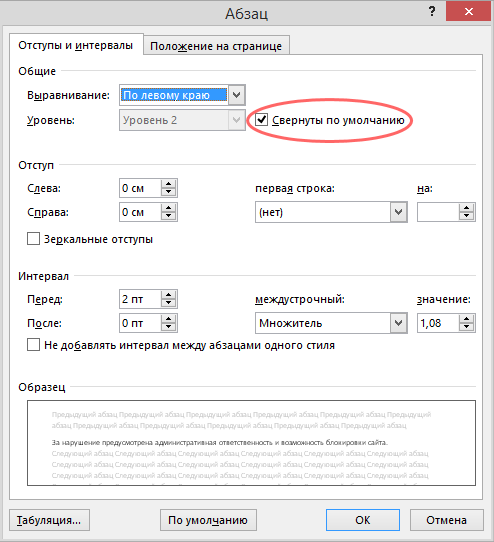
Task: Check Не добавлять интервал между абзацами
Action: [x=34, y=345]
